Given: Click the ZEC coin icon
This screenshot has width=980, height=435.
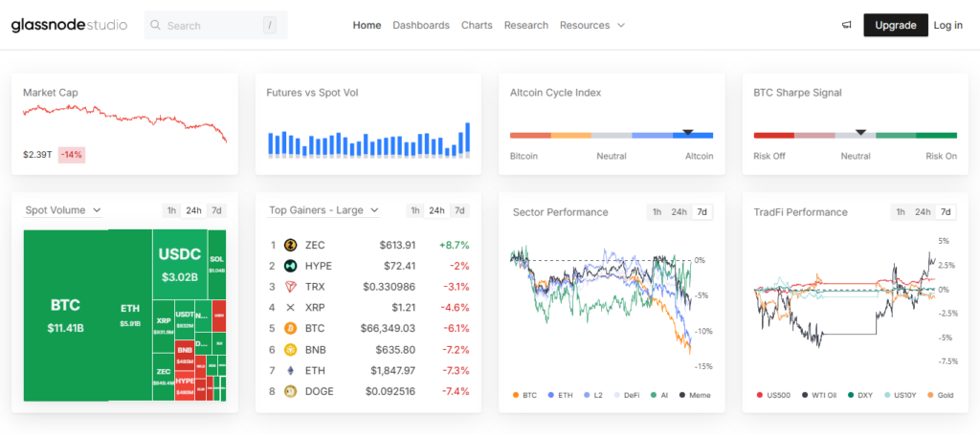Looking at the screenshot, I should pos(290,245).
